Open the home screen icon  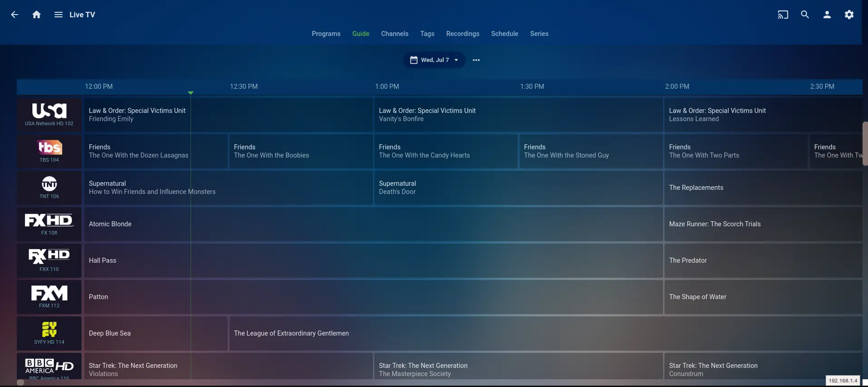tap(36, 15)
